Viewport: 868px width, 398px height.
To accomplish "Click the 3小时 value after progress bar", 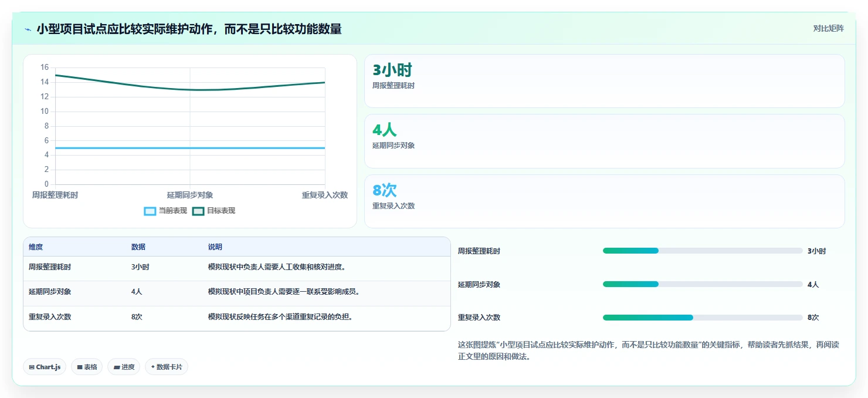I will point(816,251).
